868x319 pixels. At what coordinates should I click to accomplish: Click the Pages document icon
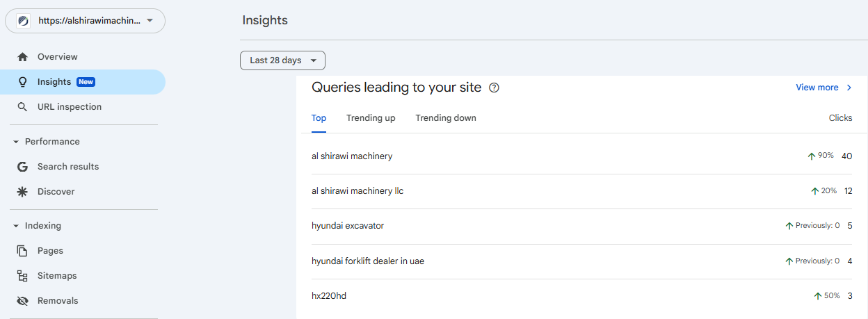click(x=23, y=251)
